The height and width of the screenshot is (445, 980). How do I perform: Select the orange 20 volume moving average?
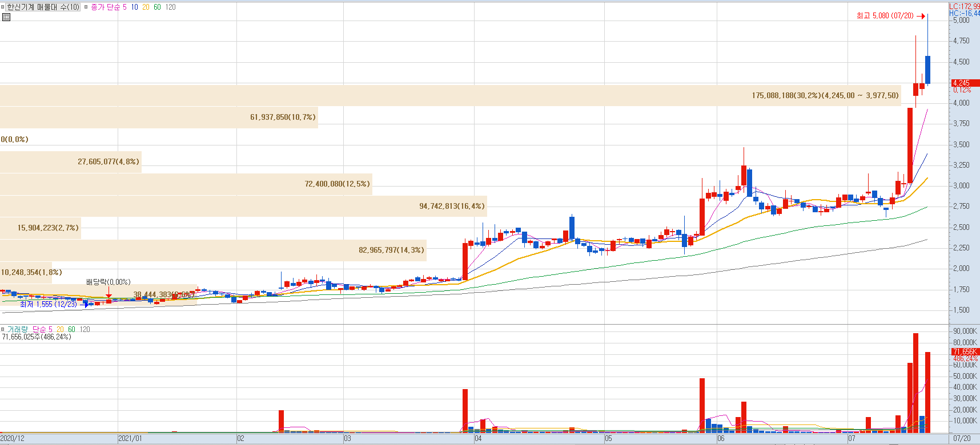click(60, 329)
